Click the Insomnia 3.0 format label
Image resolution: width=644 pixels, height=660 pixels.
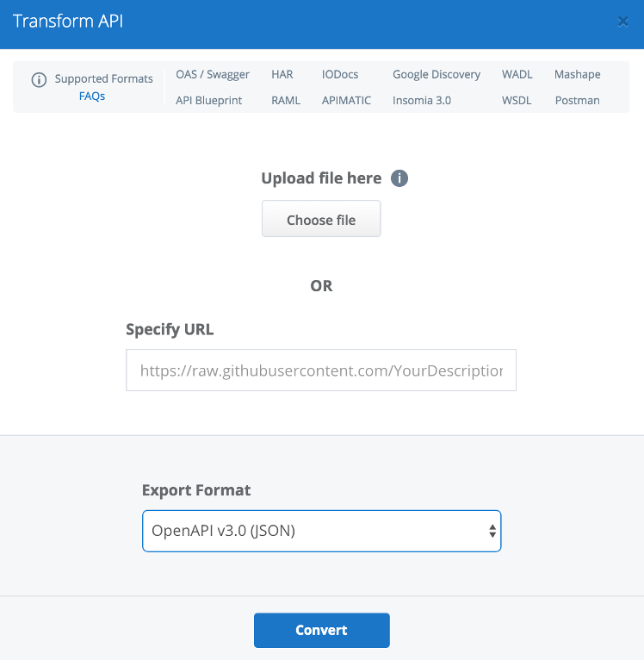(422, 101)
